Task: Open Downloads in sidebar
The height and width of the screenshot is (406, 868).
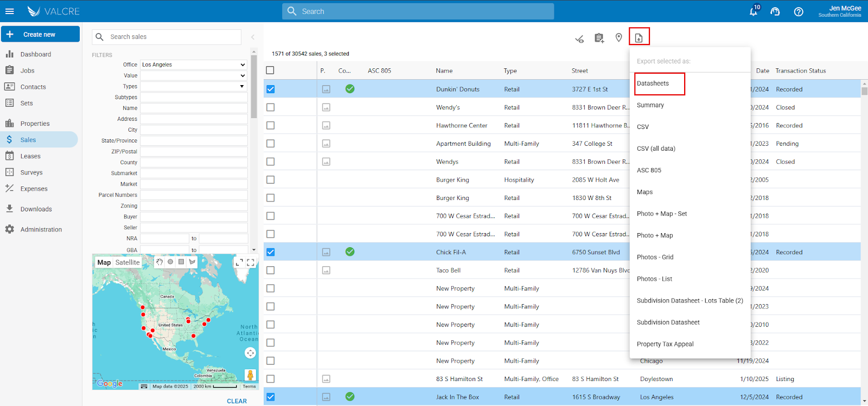Action: 36,209
